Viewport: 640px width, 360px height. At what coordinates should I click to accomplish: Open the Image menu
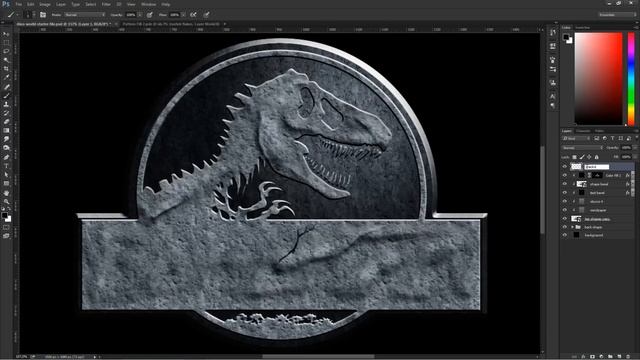point(45,4)
